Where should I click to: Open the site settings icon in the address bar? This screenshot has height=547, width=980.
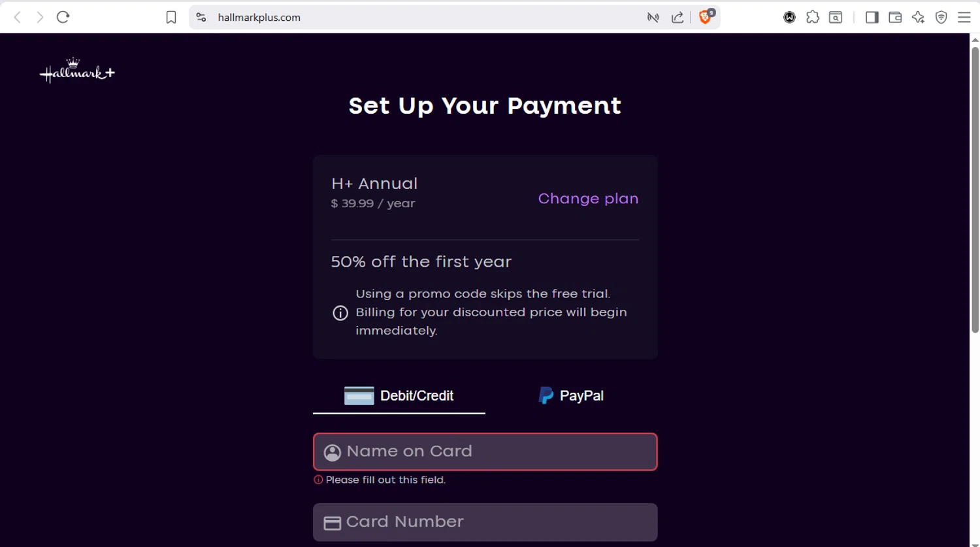click(x=201, y=18)
